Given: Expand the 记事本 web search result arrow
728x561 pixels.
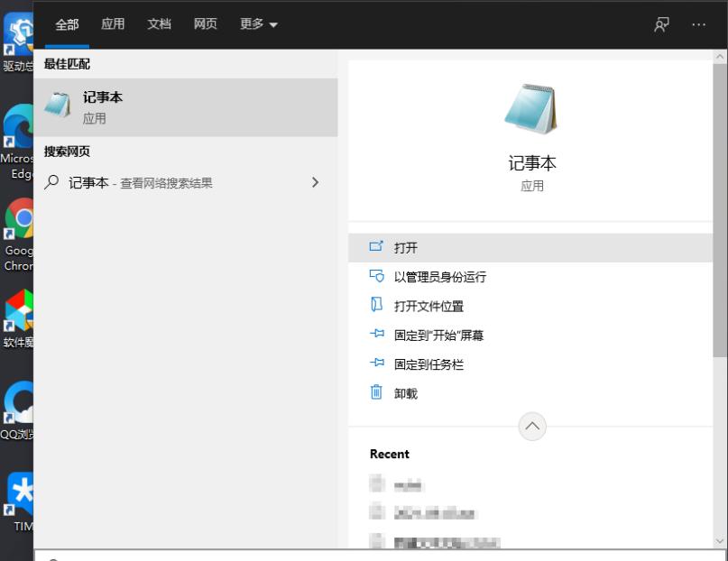Looking at the screenshot, I should (x=315, y=182).
